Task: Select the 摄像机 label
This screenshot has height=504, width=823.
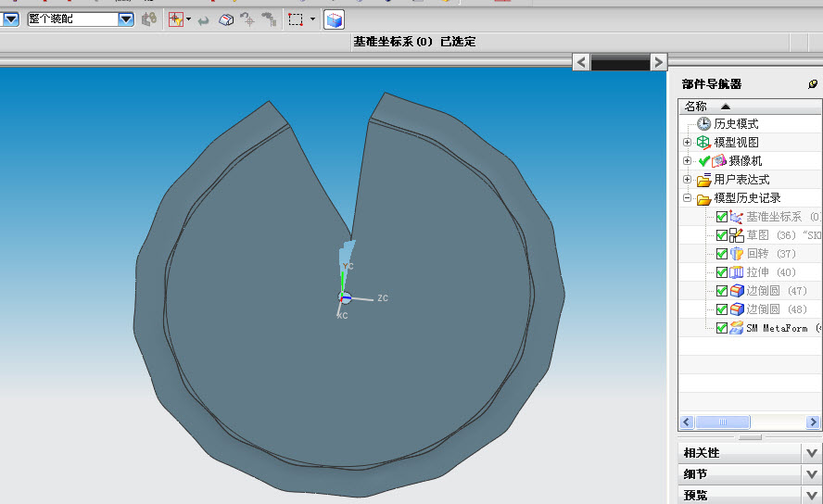Action: [x=745, y=160]
